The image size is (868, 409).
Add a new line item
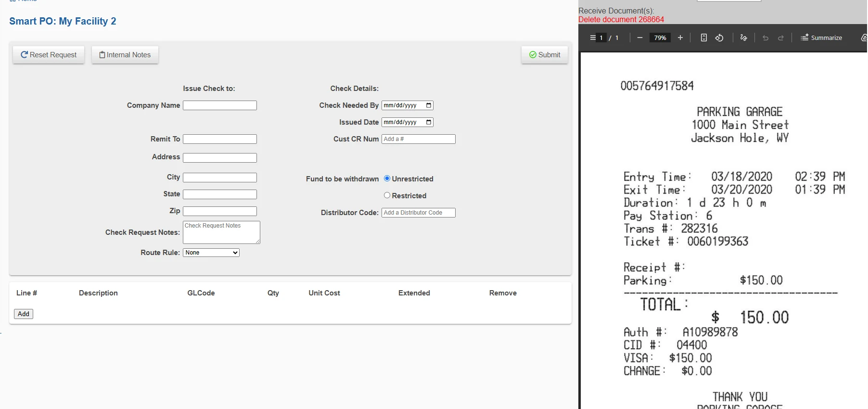click(24, 314)
